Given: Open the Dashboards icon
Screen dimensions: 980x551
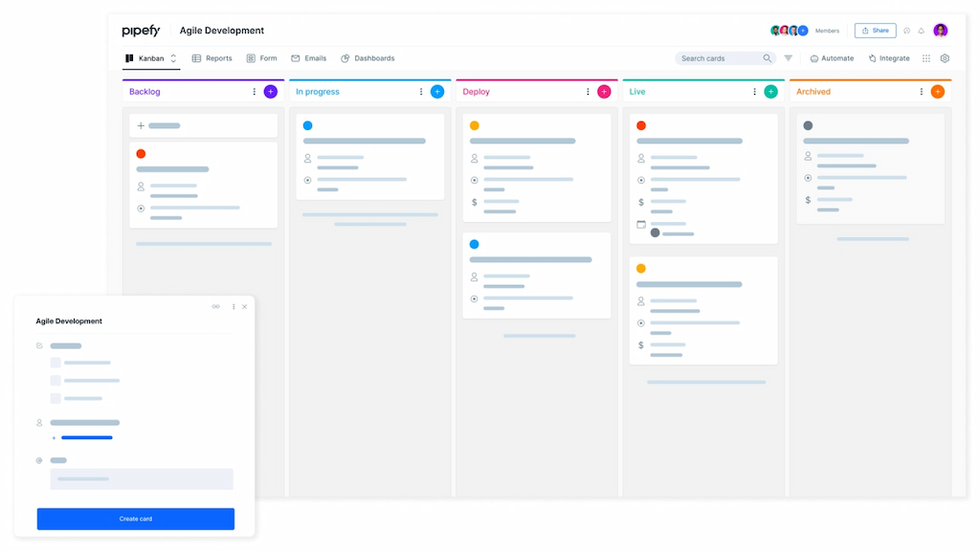Looking at the screenshot, I should (345, 58).
